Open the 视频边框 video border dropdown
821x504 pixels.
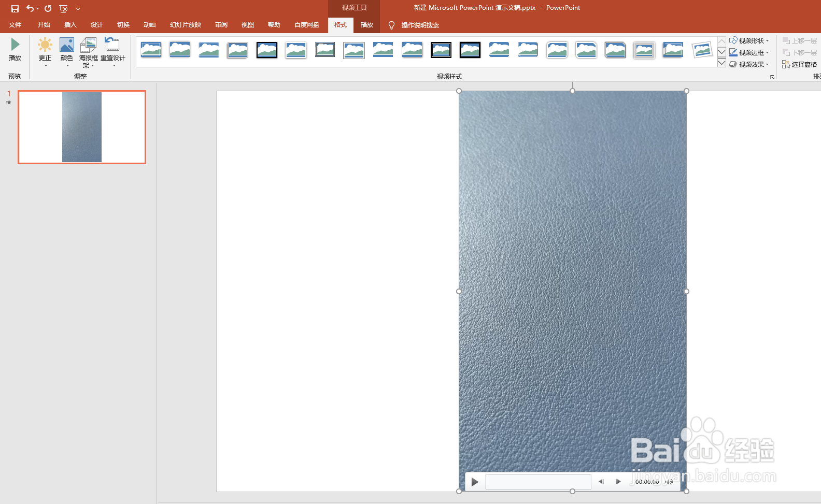[x=749, y=52]
